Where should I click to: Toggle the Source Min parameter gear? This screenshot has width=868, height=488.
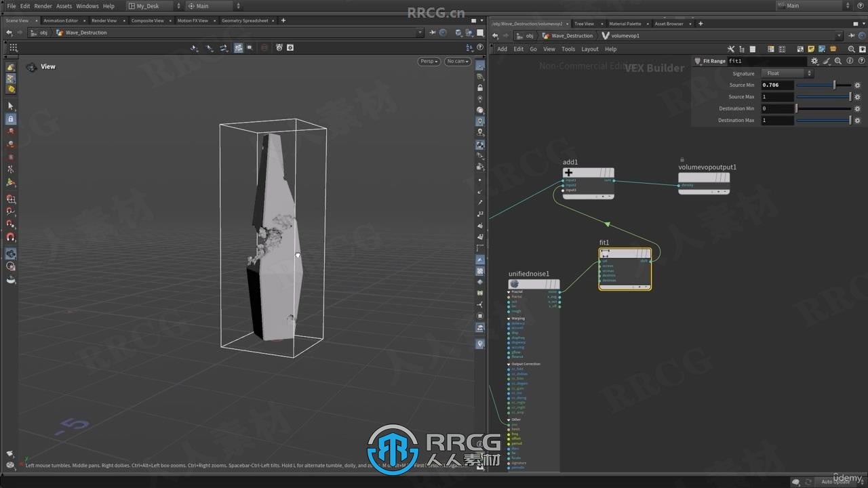pos(857,85)
